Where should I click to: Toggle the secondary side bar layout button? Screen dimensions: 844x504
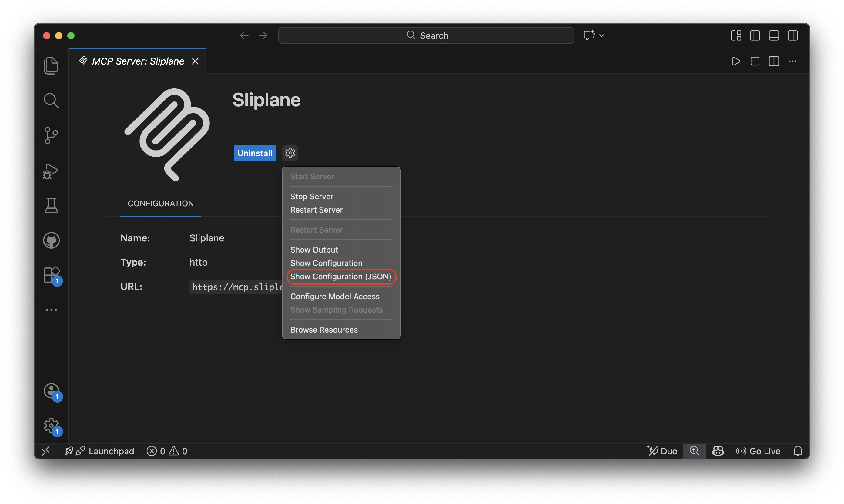coord(793,35)
